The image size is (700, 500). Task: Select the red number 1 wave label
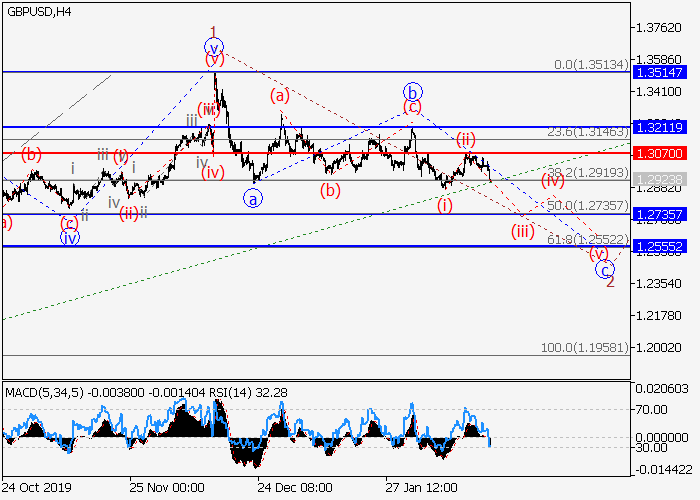pyautogui.click(x=213, y=31)
